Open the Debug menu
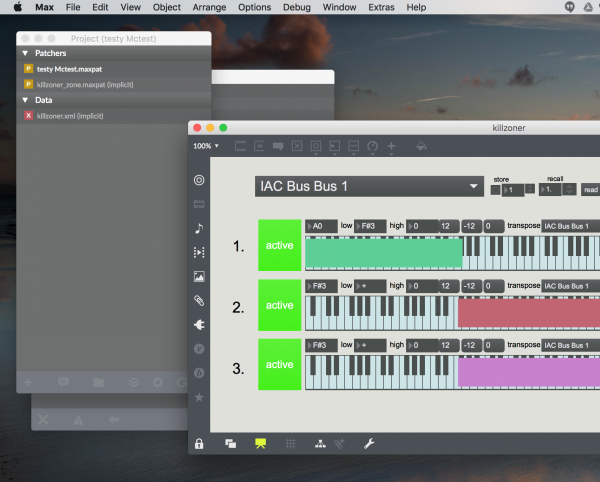The width and height of the screenshot is (600, 482). click(297, 7)
